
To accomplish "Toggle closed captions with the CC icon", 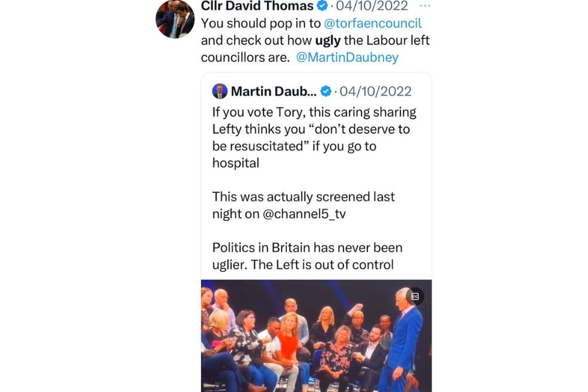I will 415,296.
